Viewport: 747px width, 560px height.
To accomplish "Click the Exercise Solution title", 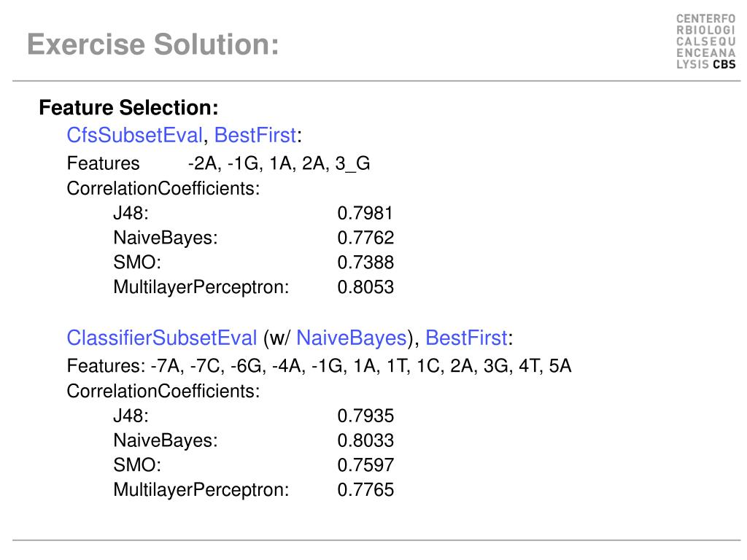I will coord(153,44).
